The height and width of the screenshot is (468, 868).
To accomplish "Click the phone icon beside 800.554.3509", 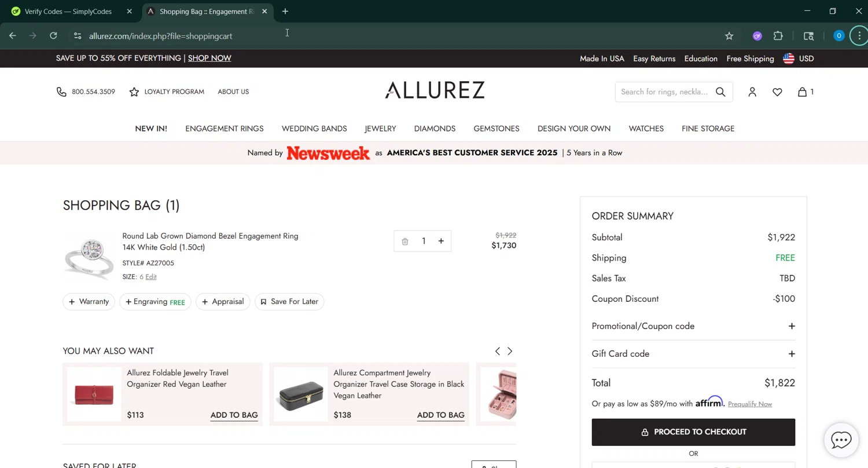I will 61,92.
